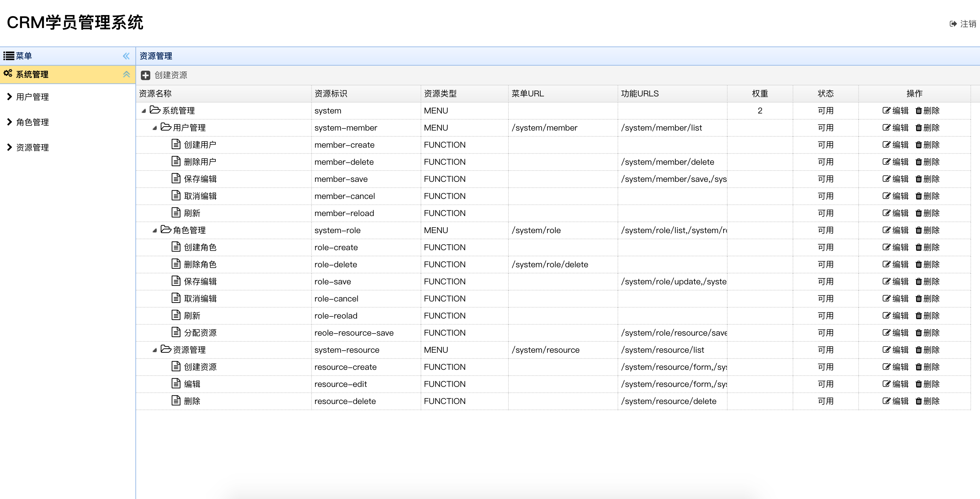Click the /system/resource/list cell
The width and height of the screenshot is (980, 499).
click(672, 350)
